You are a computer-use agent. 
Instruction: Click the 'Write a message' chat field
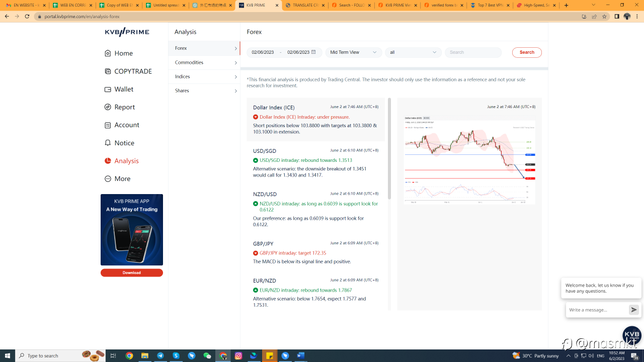[x=598, y=310]
